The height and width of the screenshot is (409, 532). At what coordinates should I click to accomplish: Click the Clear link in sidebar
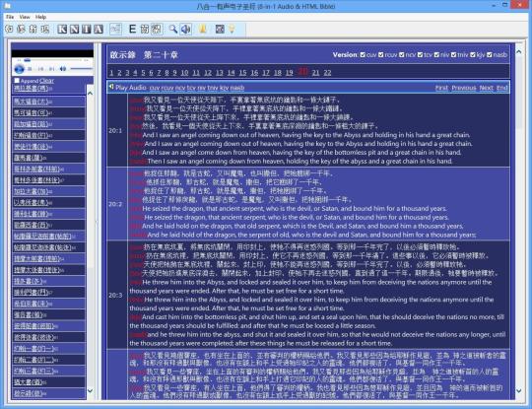(x=47, y=81)
